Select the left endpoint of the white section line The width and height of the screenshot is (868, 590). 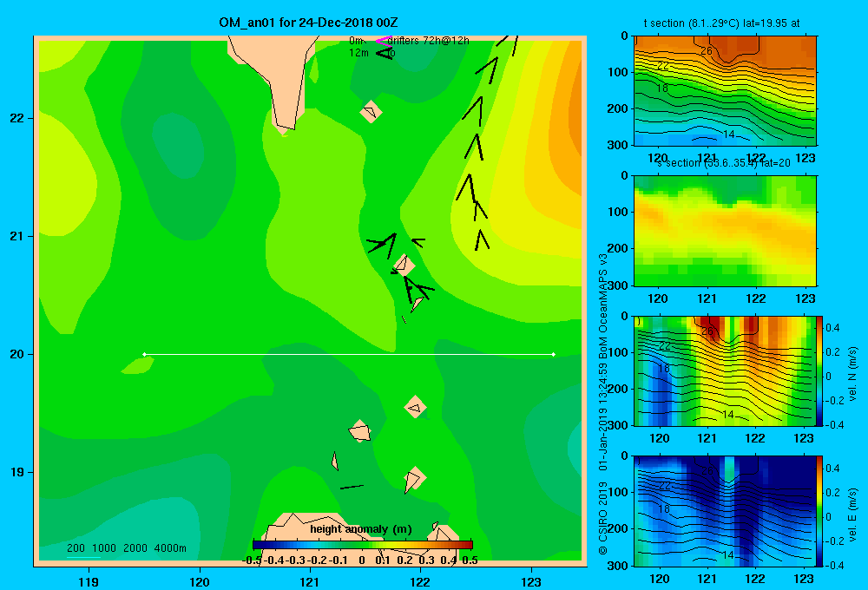click(x=144, y=354)
